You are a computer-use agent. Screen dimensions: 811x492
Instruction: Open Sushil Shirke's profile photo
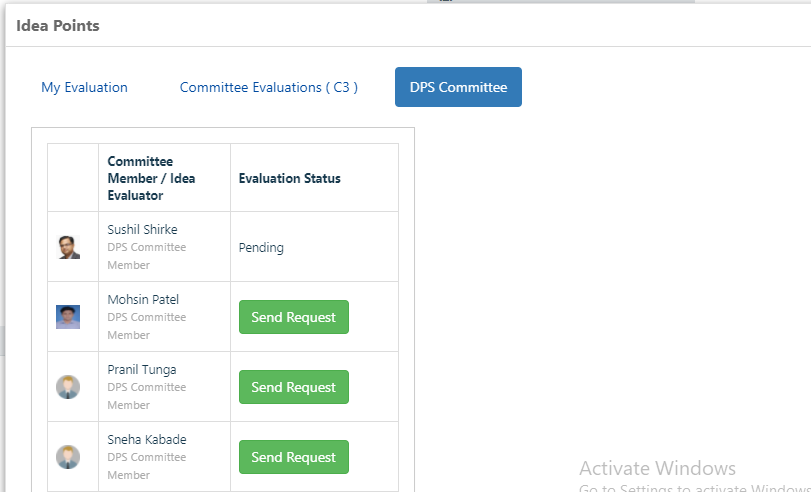(68, 247)
